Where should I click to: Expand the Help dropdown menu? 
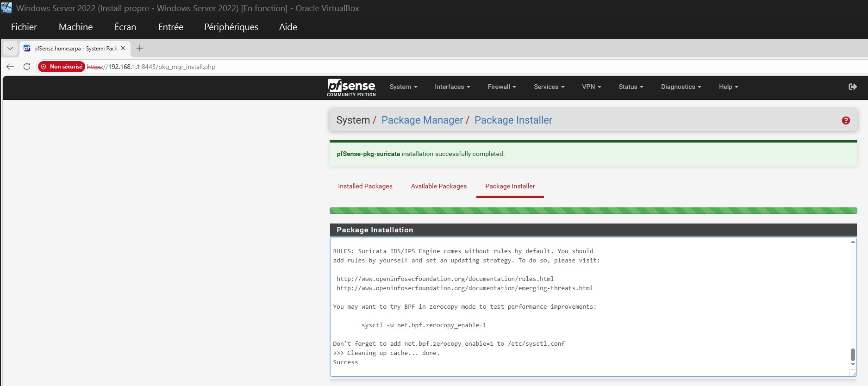[729, 87]
